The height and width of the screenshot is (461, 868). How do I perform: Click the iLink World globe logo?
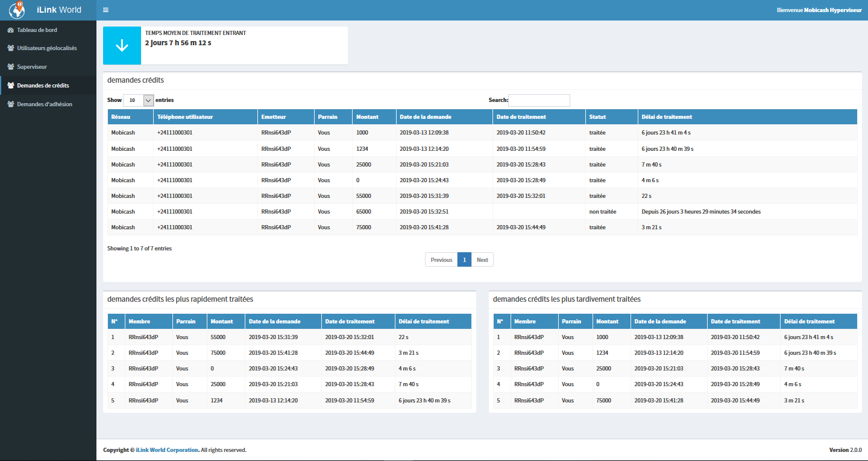point(17,10)
